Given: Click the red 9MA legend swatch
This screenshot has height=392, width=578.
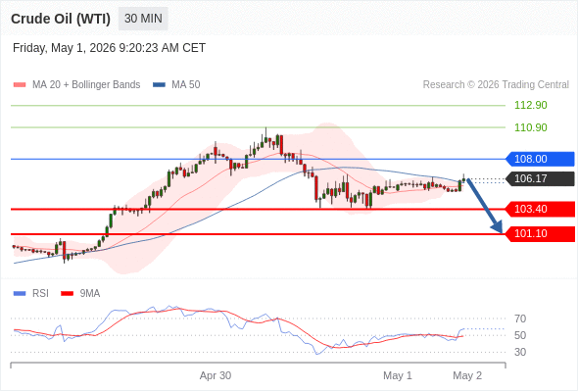Looking at the screenshot, I should [67, 294].
